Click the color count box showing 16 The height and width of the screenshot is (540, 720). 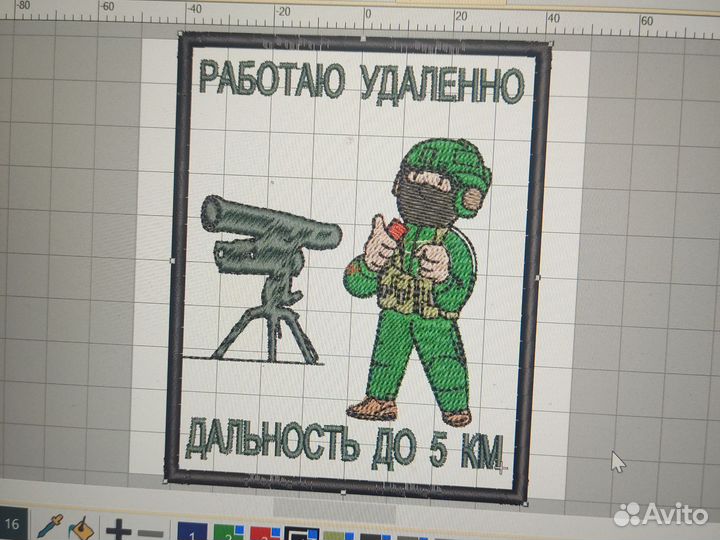click(13, 524)
